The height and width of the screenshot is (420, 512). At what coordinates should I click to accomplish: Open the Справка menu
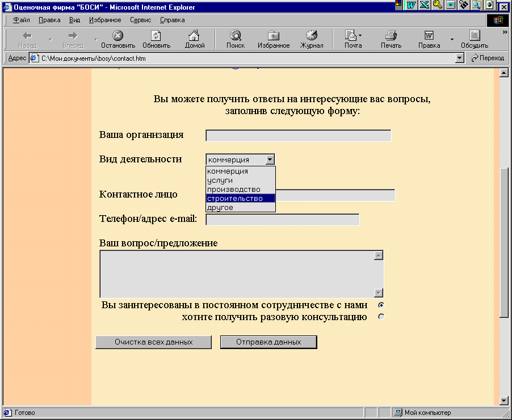click(x=173, y=20)
